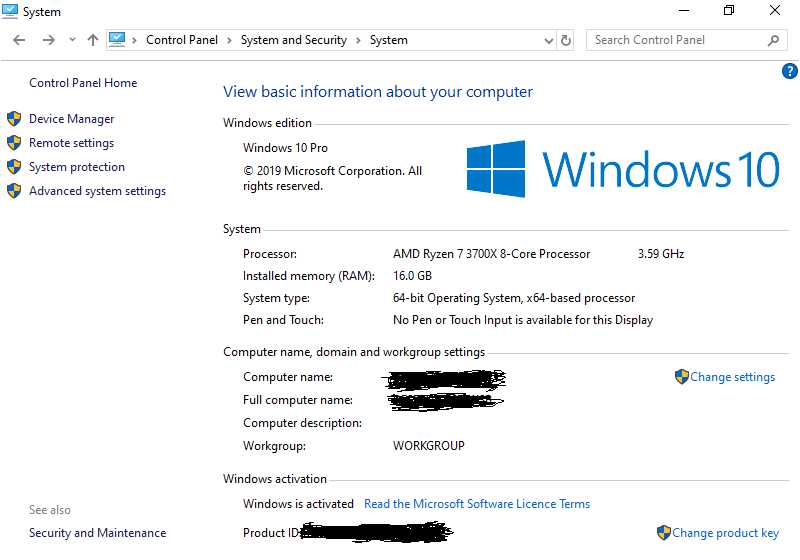Click View basic information heading
This screenshot has width=800, height=560.
tap(378, 92)
